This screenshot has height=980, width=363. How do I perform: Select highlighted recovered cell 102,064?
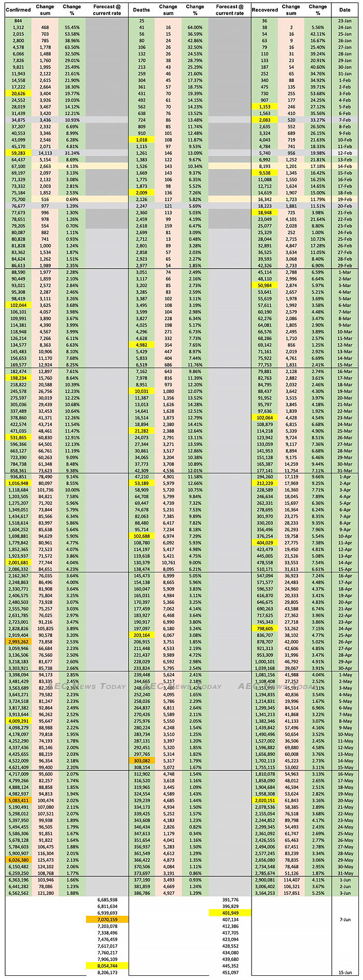(264, 417)
